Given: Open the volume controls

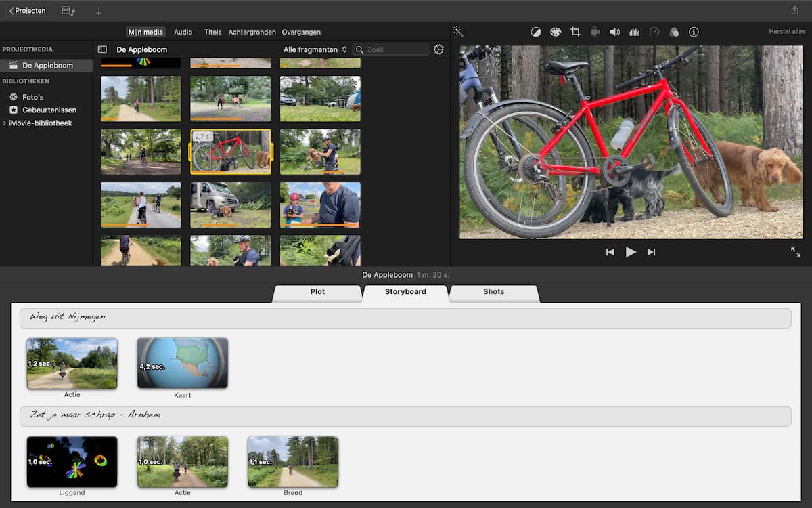Looking at the screenshot, I should 613,31.
